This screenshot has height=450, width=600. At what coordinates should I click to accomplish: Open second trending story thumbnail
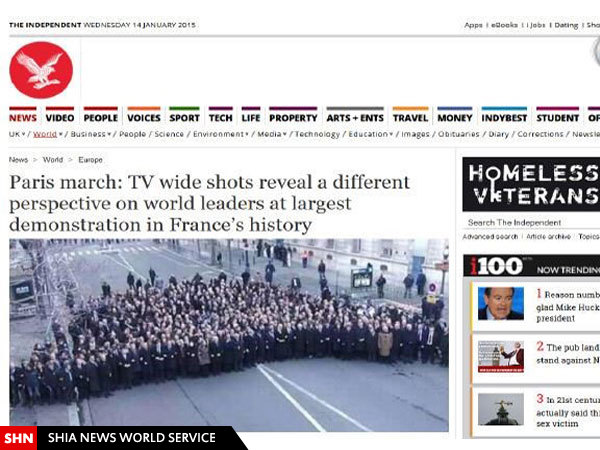500,356
